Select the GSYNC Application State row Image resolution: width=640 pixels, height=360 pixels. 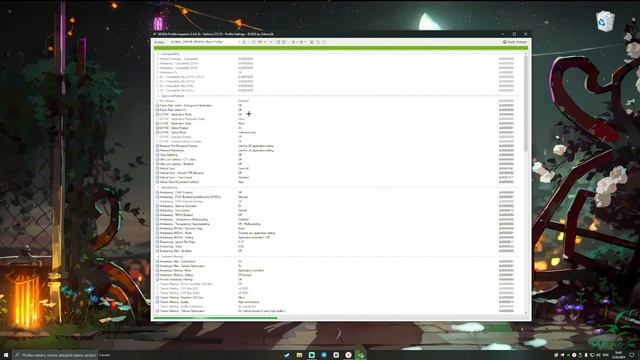[x=339, y=123]
